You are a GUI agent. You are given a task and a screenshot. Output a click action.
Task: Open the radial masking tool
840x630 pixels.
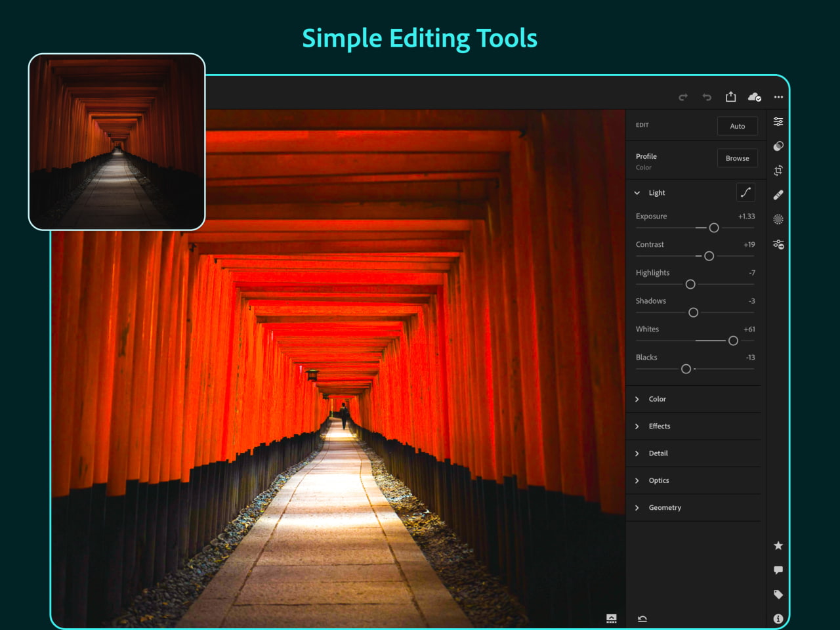(x=778, y=219)
